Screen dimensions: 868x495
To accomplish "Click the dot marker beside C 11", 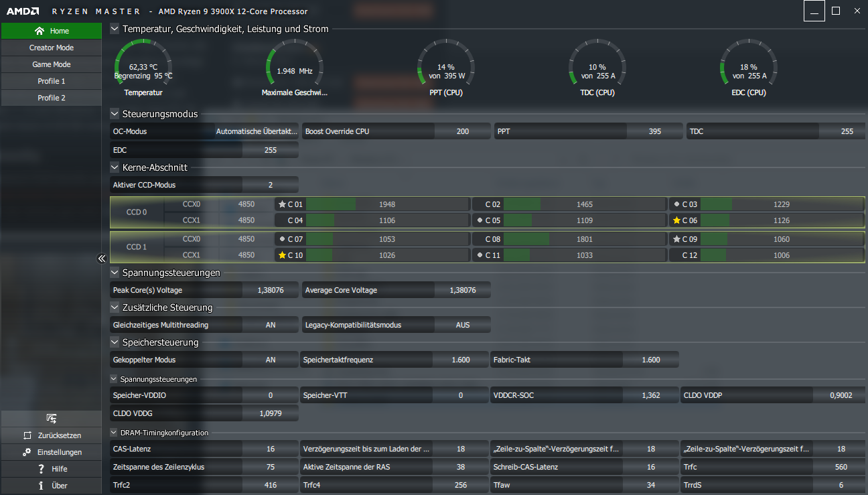I will 480,255.
